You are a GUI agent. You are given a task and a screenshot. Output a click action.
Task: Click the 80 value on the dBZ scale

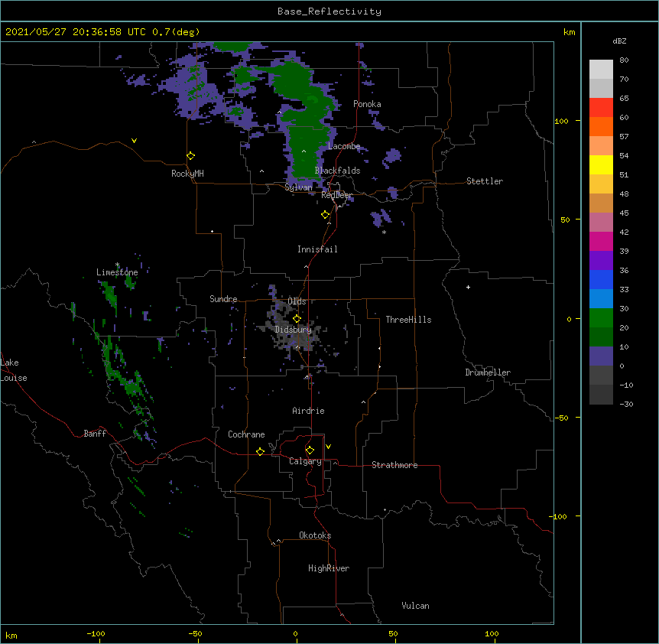(x=624, y=60)
